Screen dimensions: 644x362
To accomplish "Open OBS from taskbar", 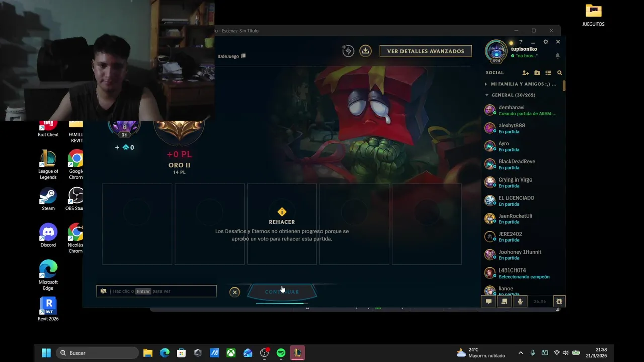I will tap(264, 353).
